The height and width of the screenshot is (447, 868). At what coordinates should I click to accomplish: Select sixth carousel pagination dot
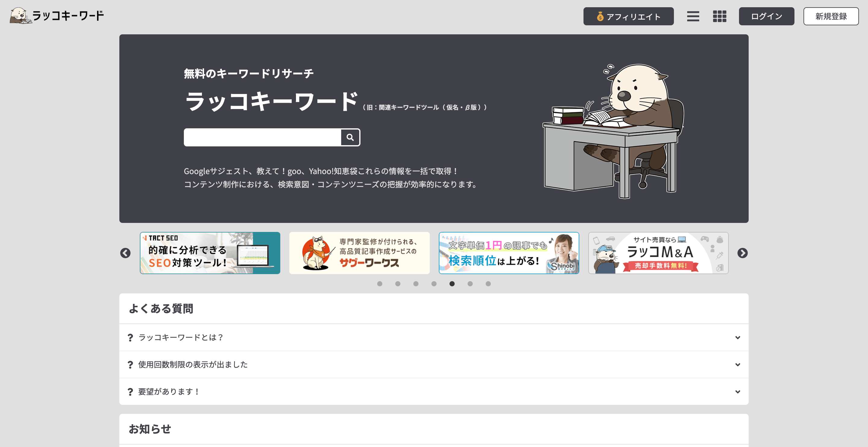click(x=470, y=284)
